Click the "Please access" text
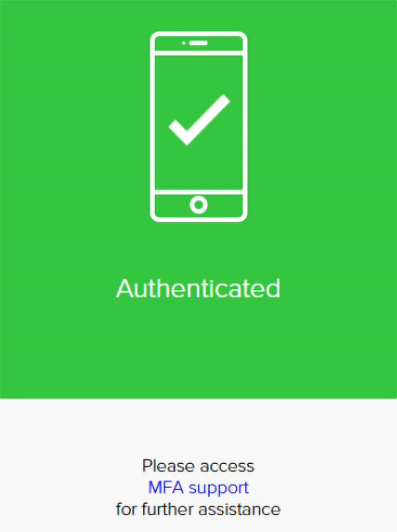Image resolution: width=397 pixels, height=532 pixels. pos(198,466)
